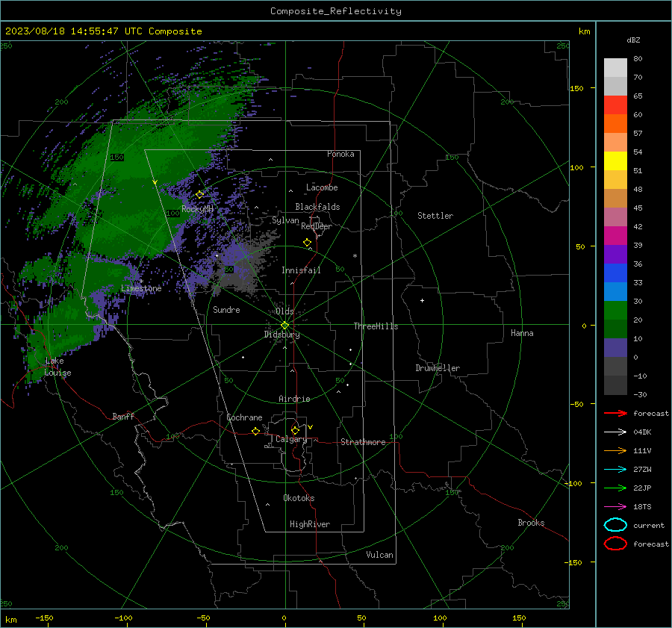Click the red forecast ellipse legend icon
Image resolution: width=672 pixels, height=628 pixels.
(x=615, y=544)
